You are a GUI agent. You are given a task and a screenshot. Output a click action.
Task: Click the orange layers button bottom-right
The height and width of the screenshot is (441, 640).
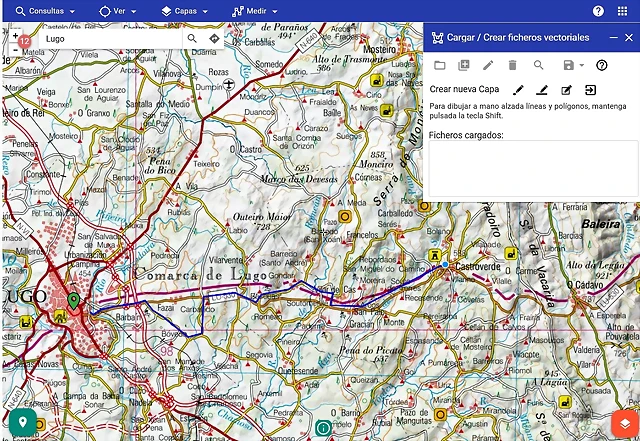pyautogui.click(x=624, y=423)
